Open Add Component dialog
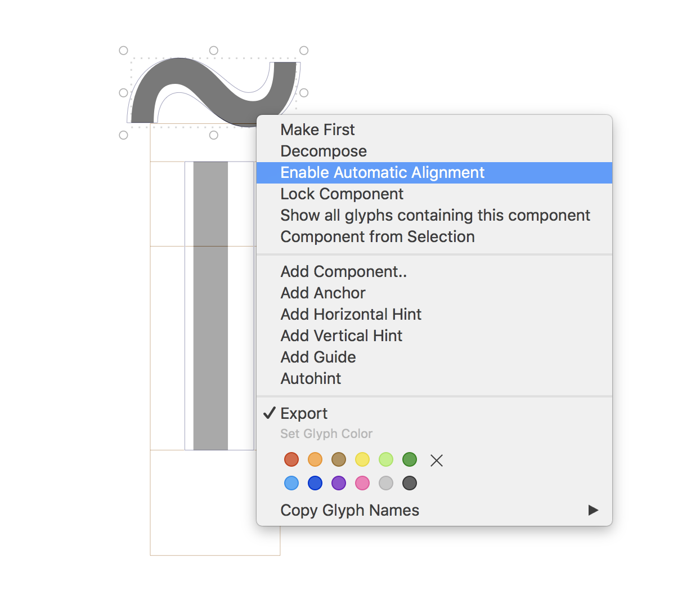This screenshot has width=700, height=590. coord(343,272)
